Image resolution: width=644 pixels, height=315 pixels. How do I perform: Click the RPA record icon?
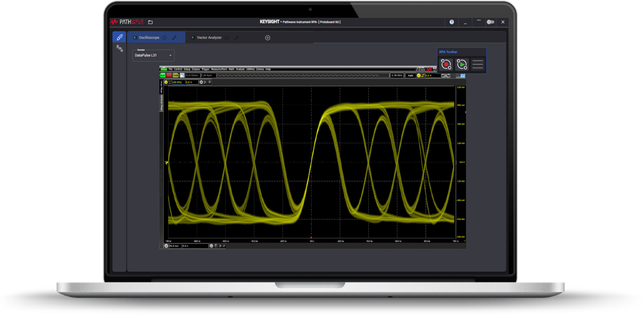446,64
